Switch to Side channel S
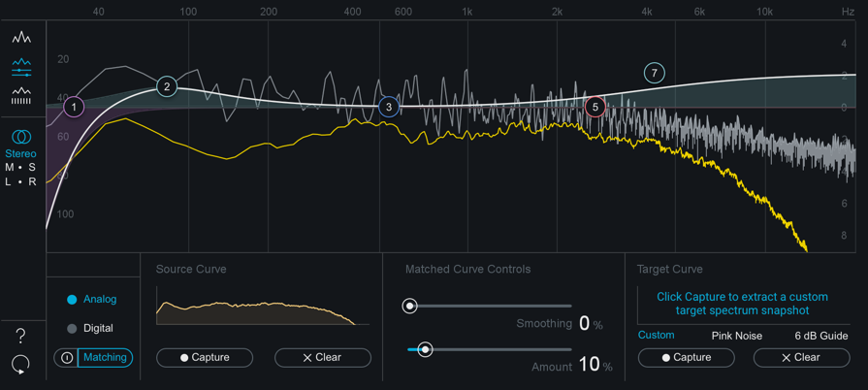Screen dimensions: 868x390 click(32, 167)
